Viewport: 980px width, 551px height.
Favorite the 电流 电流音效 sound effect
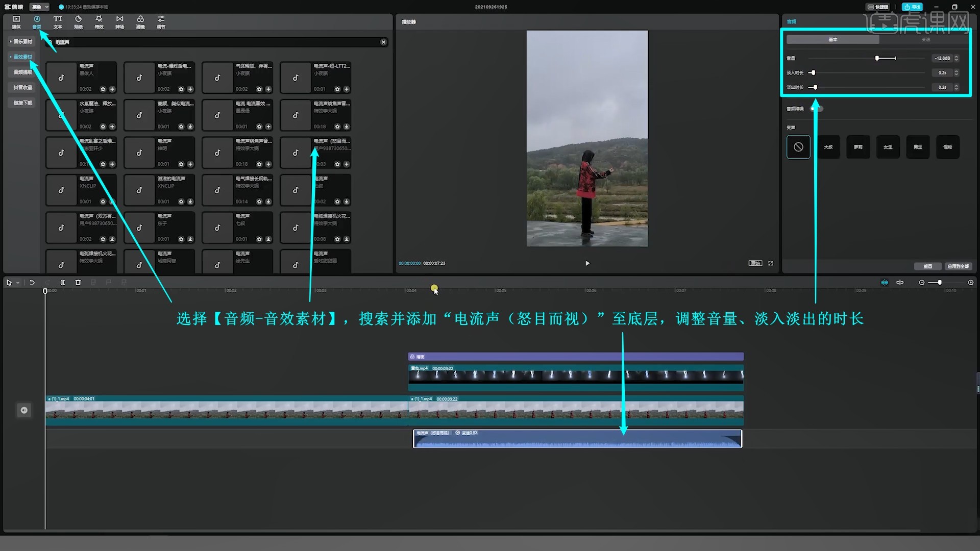[259, 127]
